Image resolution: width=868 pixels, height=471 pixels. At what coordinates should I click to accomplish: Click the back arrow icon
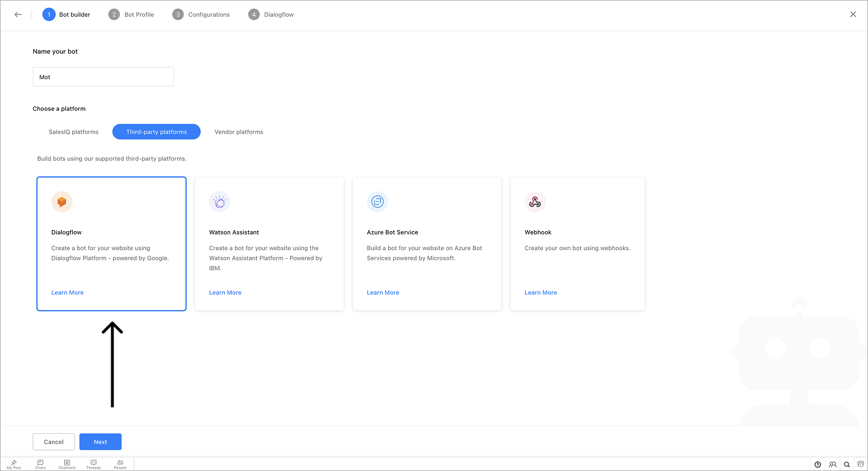(x=18, y=14)
